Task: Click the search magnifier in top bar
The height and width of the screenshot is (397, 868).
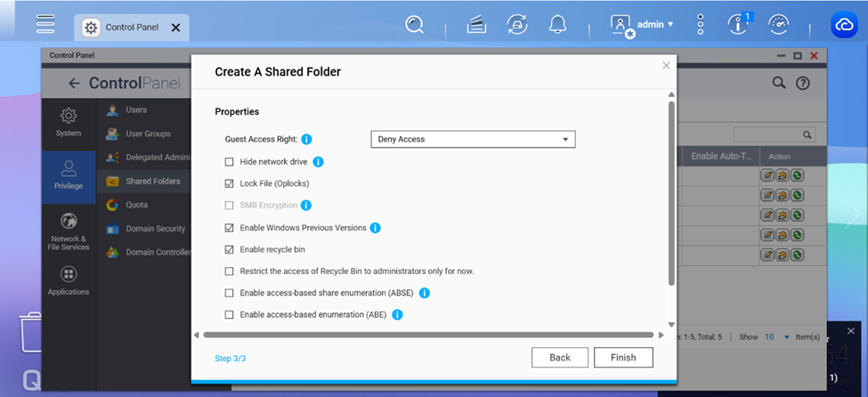Action: pos(414,25)
